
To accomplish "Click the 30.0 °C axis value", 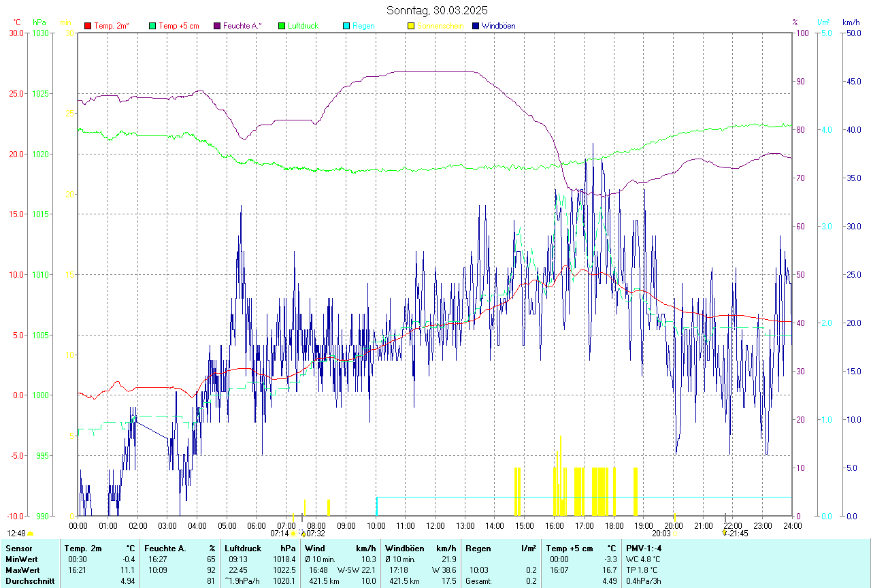I will pyautogui.click(x=16, y=33).
